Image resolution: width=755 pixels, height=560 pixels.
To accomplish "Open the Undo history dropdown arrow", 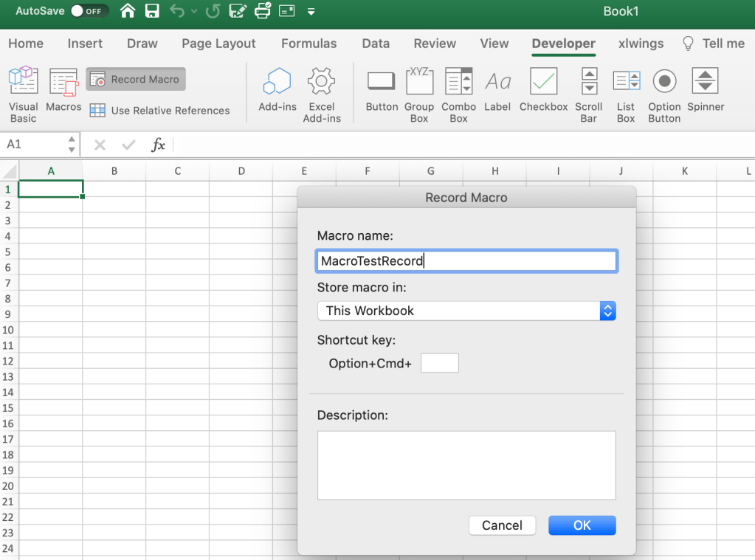I will click(x=194, y=12).
